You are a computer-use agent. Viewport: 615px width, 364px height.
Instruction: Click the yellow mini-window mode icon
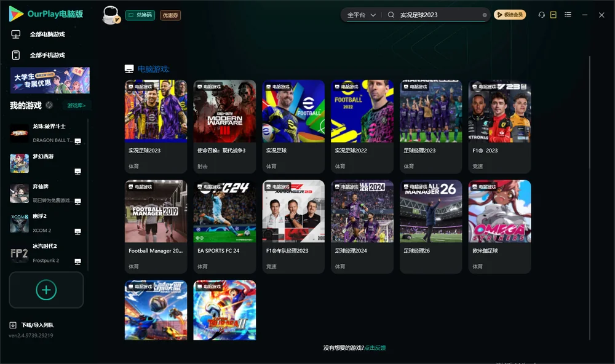tap(553, 15)
